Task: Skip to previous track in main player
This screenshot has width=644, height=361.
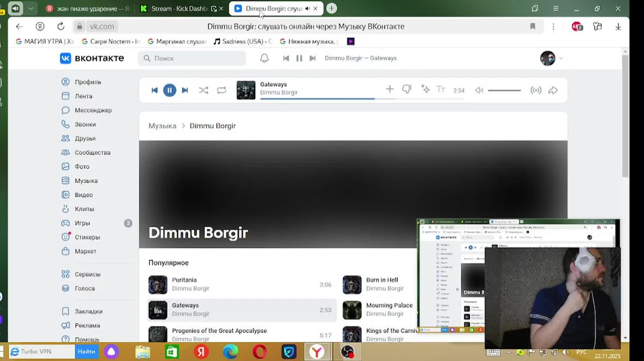Action: 154,90
